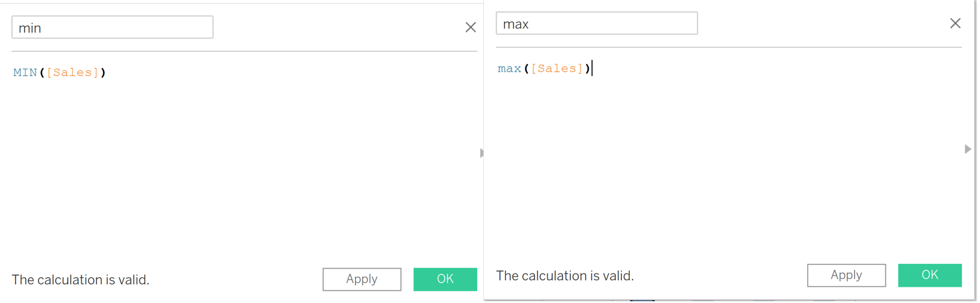Click validity status message in max dialog
This screenshot has height=303, width=980.
pyautogui.click(x=565, y=276)
